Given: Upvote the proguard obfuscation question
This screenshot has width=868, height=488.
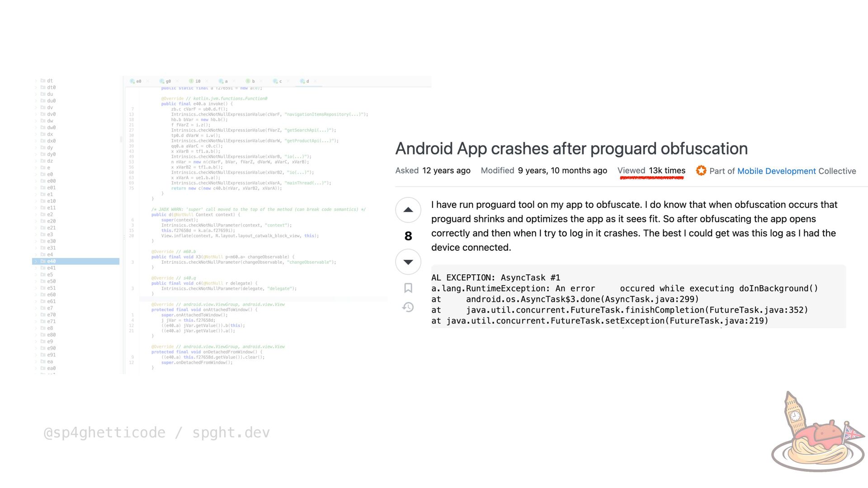Looking at the screenshot, I should pos(408,210).
